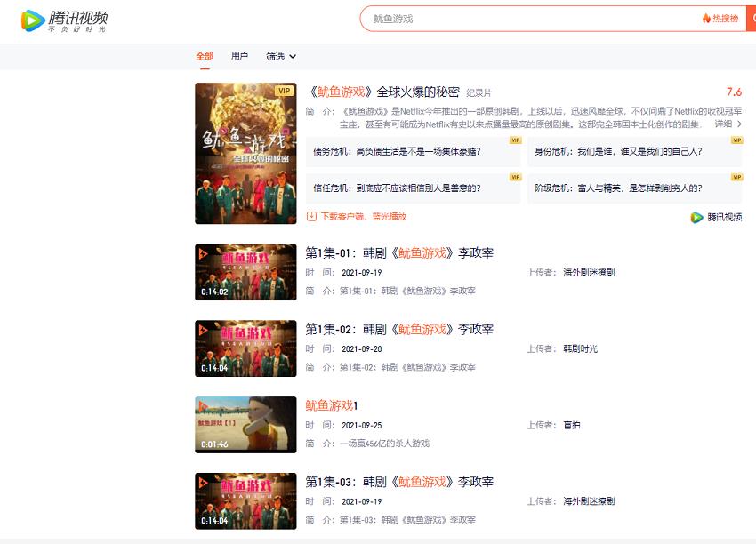Select the 全部 tab
756x544 pixels.
205,56
